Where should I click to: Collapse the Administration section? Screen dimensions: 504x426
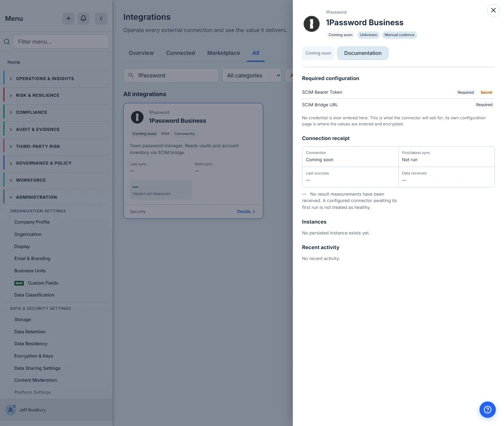[57, 197]
